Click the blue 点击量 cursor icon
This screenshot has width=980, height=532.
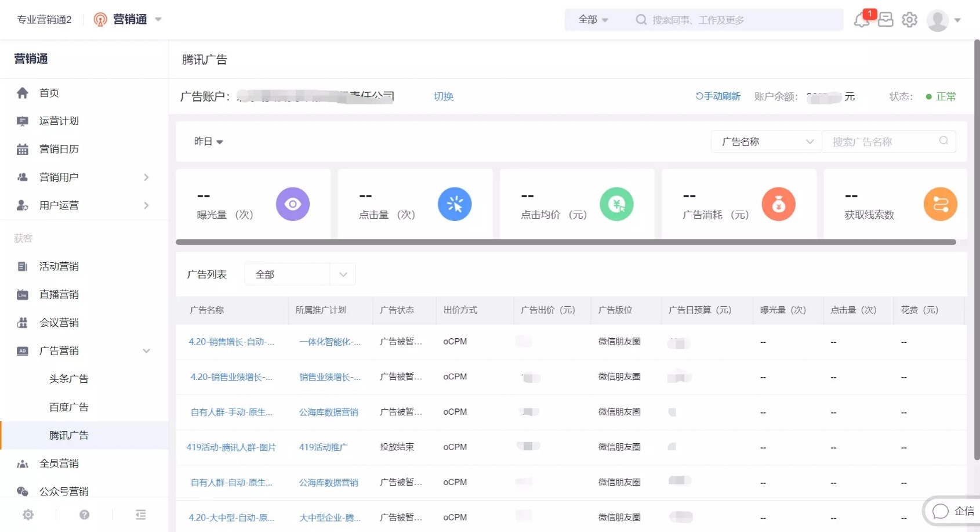455,204
